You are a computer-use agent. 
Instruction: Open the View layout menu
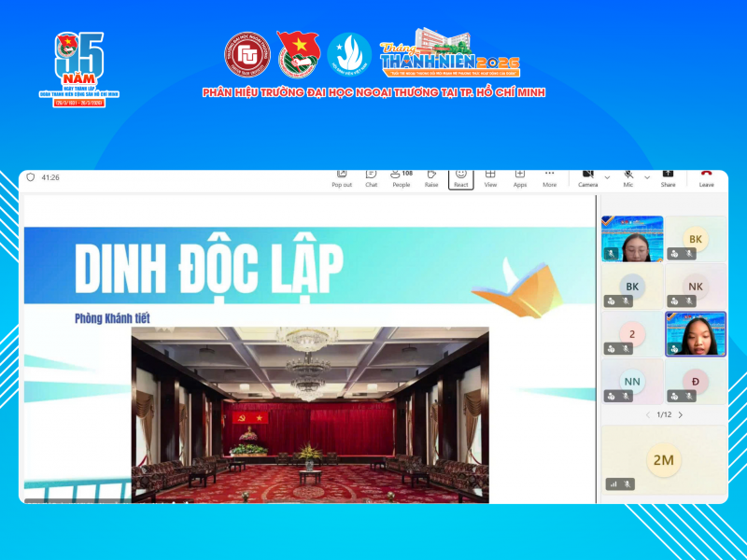(490, 176)
